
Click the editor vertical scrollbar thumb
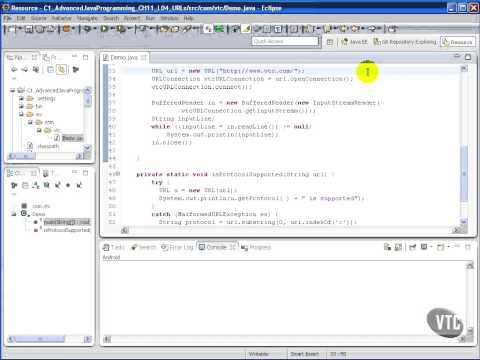[464, 173]
